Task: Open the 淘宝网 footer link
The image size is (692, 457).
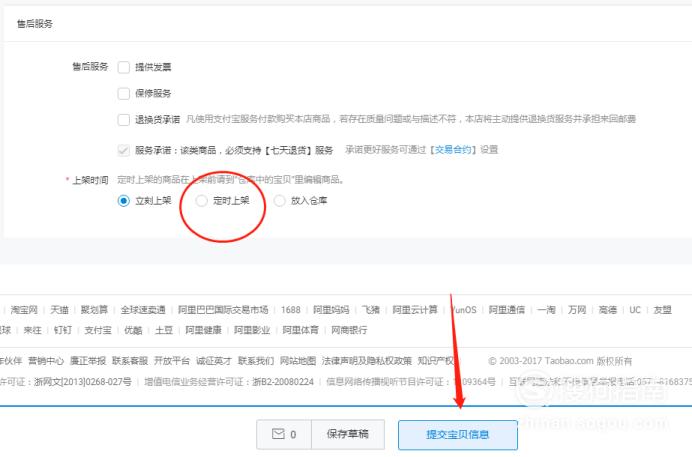Action: point(24,310)
